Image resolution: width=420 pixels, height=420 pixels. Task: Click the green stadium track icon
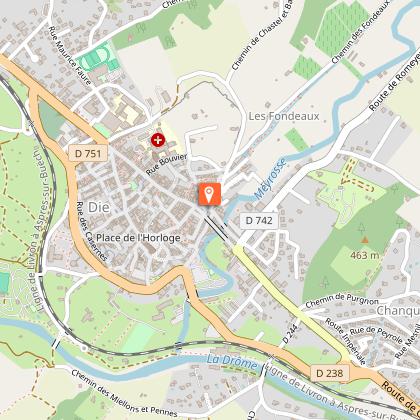(x=98, y=57)
